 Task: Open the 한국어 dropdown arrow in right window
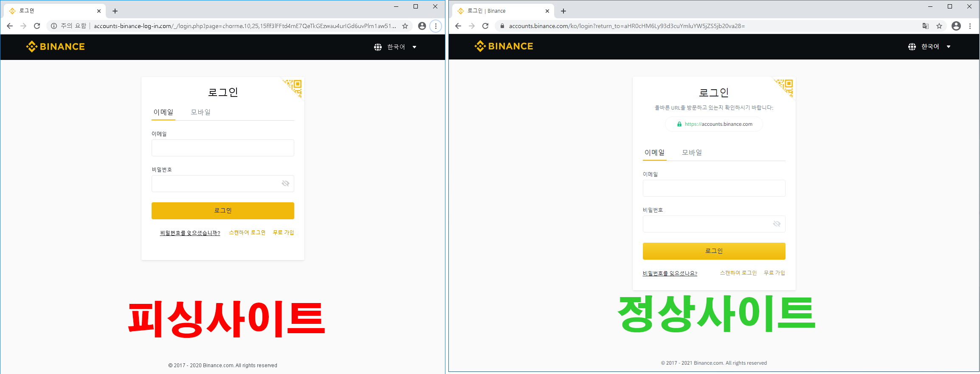coord(949,47)
